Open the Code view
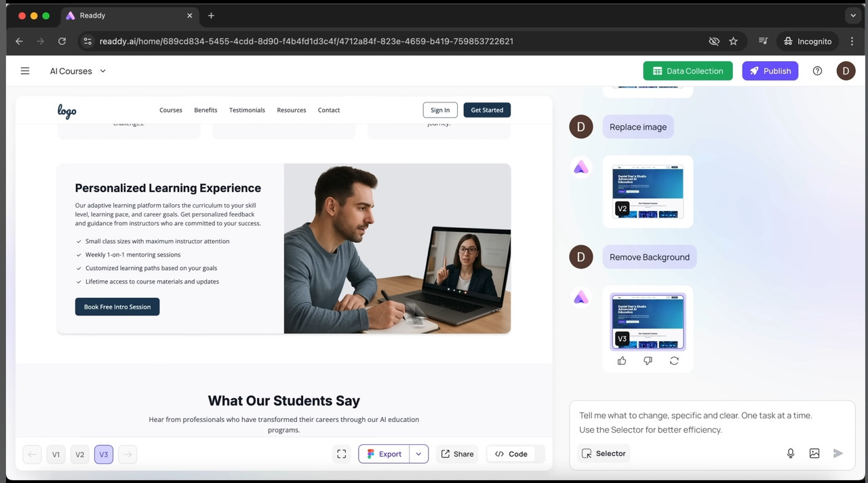The width and height of the screenshot is (868, 483). pos(511,454)
